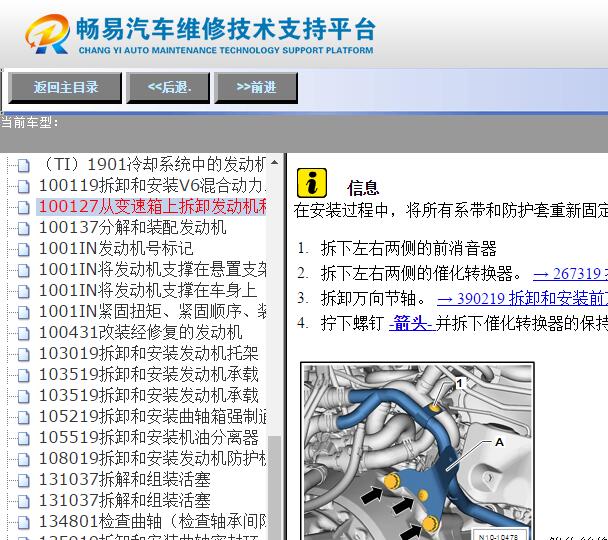Click page icon beside 1001IN紧固扭矩 entry
608x540 pixels.
[24, 312]
